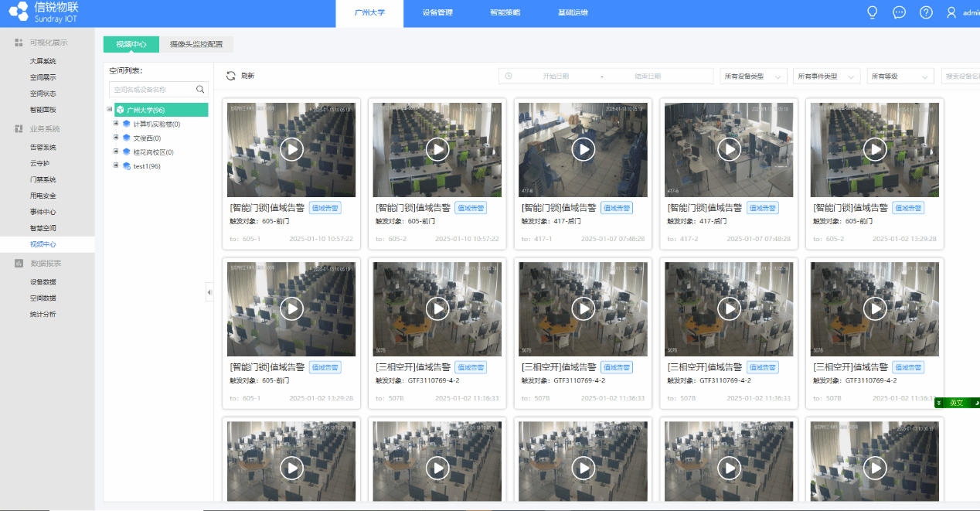
Task: Open 空间展示 in the sidebar
Action: (43, 77)
